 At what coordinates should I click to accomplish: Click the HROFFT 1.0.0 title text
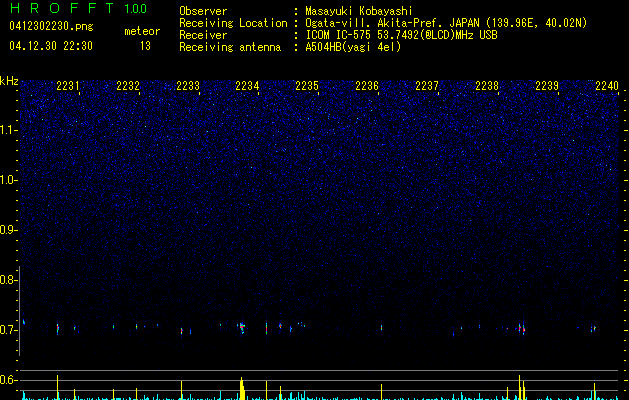(78, 8)
